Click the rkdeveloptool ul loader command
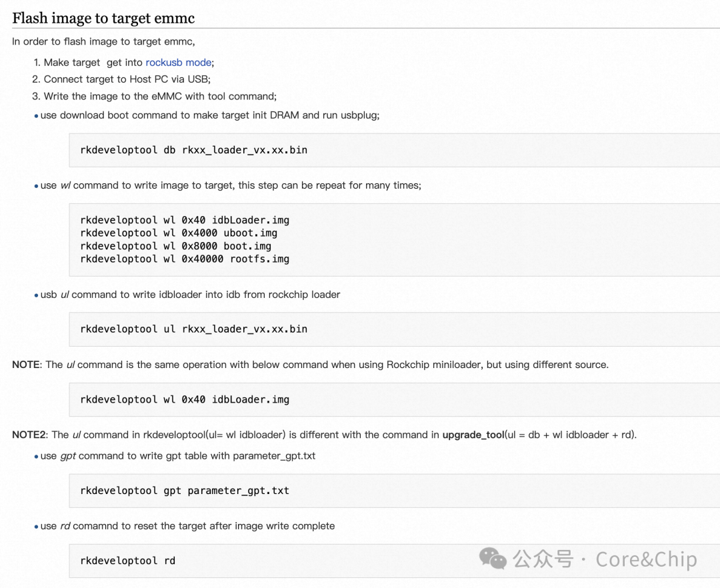Screen dimensions: 720x588 (x=193, y=329)
